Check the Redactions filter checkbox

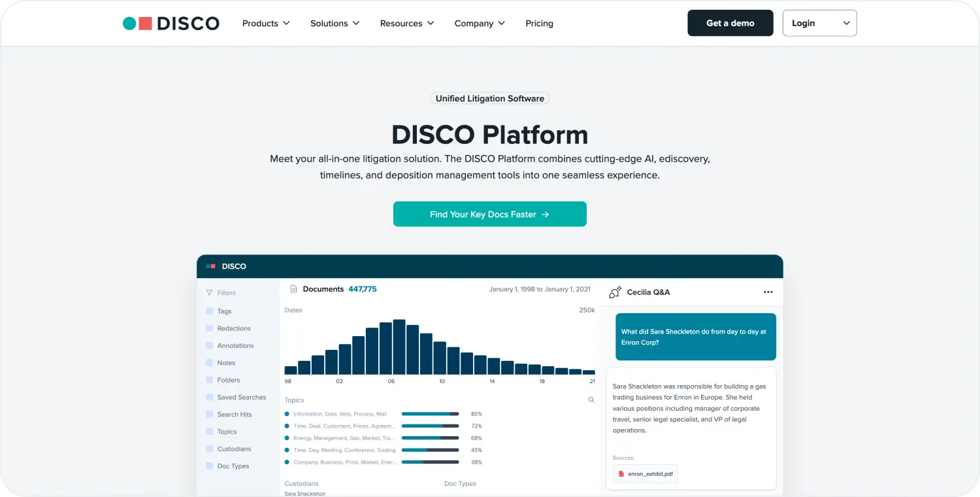[209, 328]
